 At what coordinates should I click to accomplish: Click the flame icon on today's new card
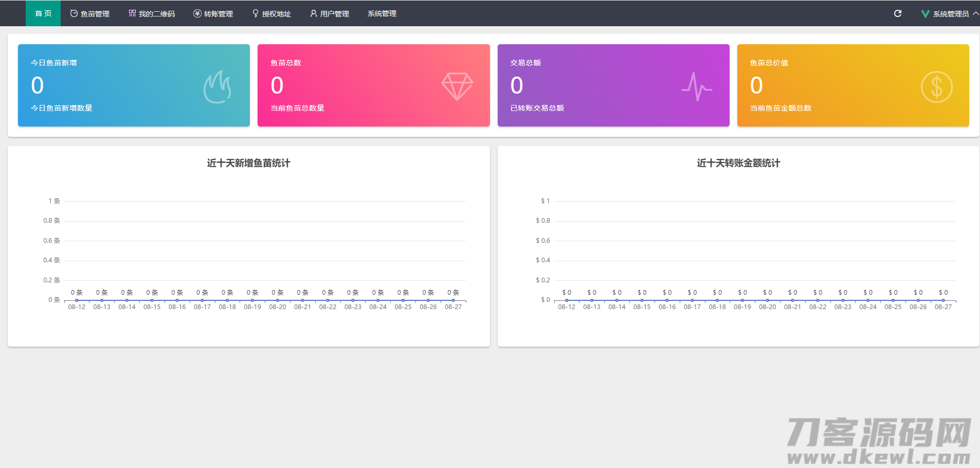click(217, 86)
